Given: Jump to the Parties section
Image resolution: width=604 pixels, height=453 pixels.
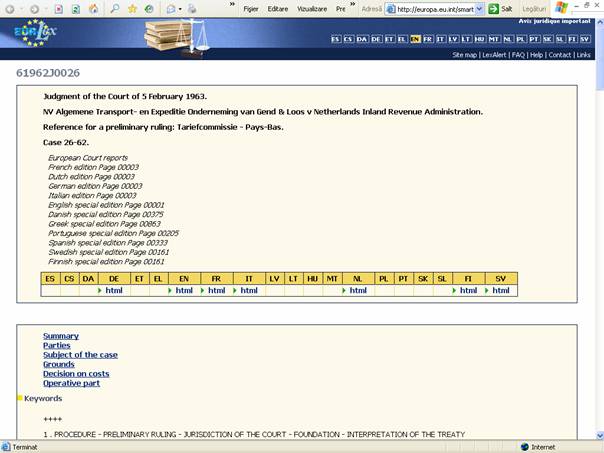Looking at the screenshot, I should pyautogui.click(x=57, y=346).
